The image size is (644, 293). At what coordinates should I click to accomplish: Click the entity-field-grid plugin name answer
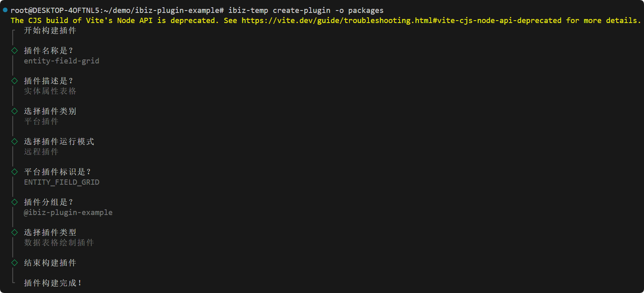(x=61, y=61)
